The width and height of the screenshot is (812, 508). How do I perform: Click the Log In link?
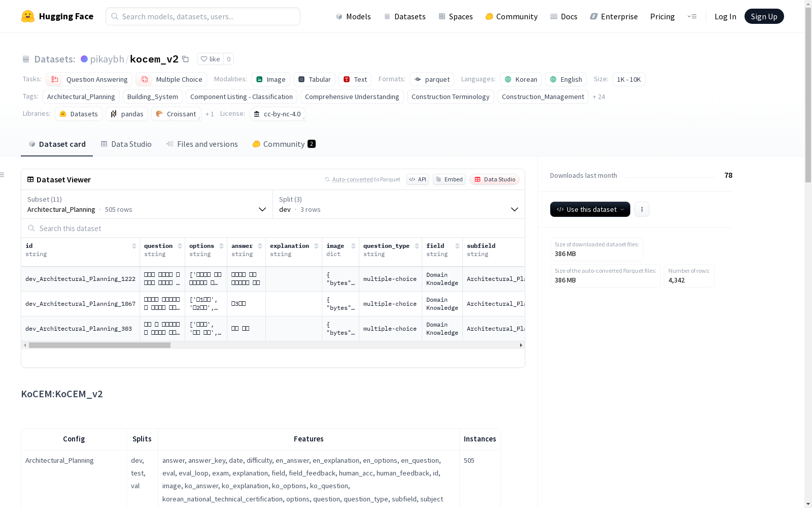[x=725, y=16]
